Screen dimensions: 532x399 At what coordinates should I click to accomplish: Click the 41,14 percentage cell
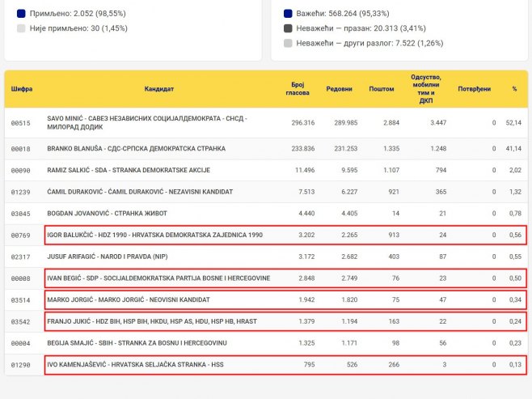click(x=513, y=148)
